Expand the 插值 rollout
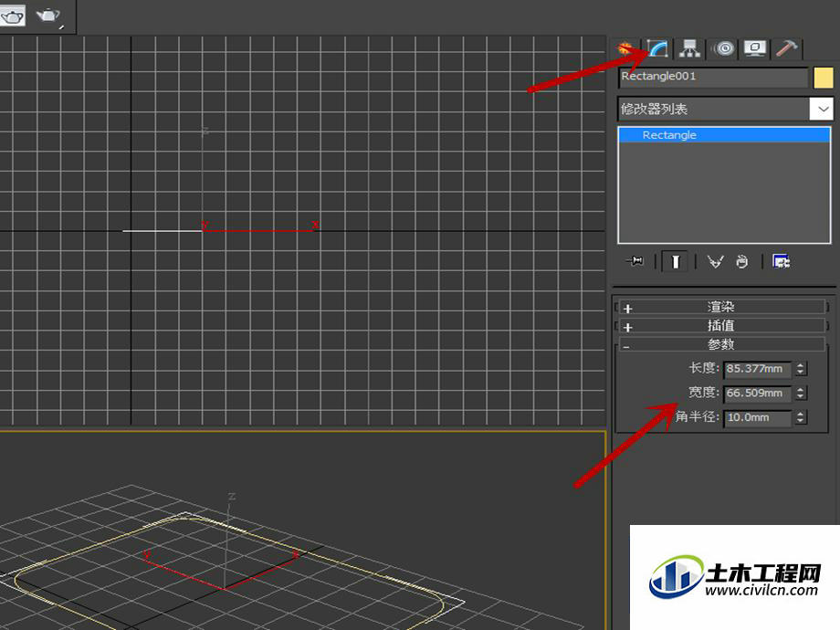 721,326
